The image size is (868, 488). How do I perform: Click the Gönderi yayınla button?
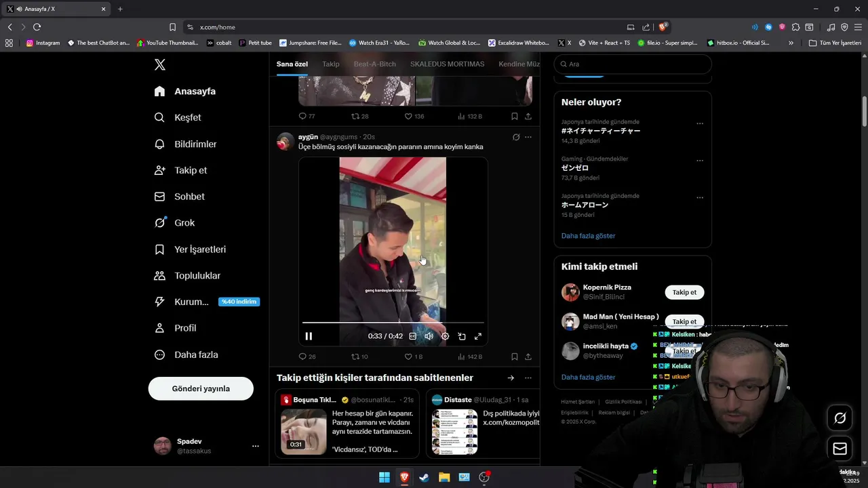201,388
